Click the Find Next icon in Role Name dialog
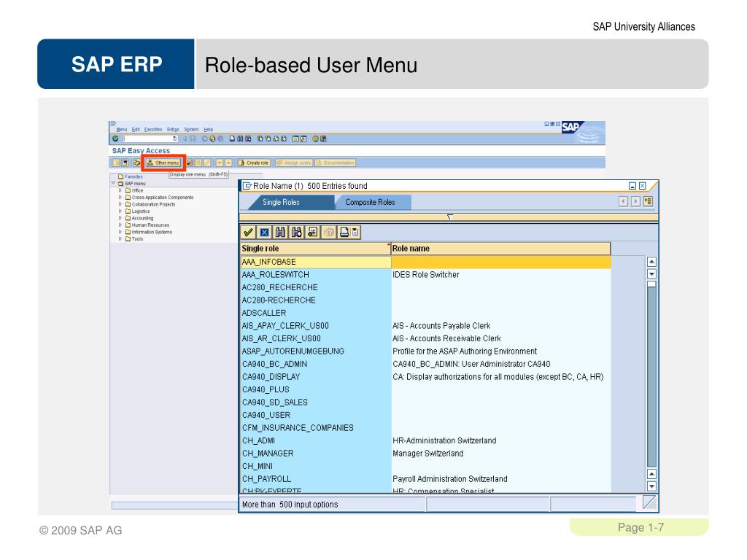 click(296, 232)
